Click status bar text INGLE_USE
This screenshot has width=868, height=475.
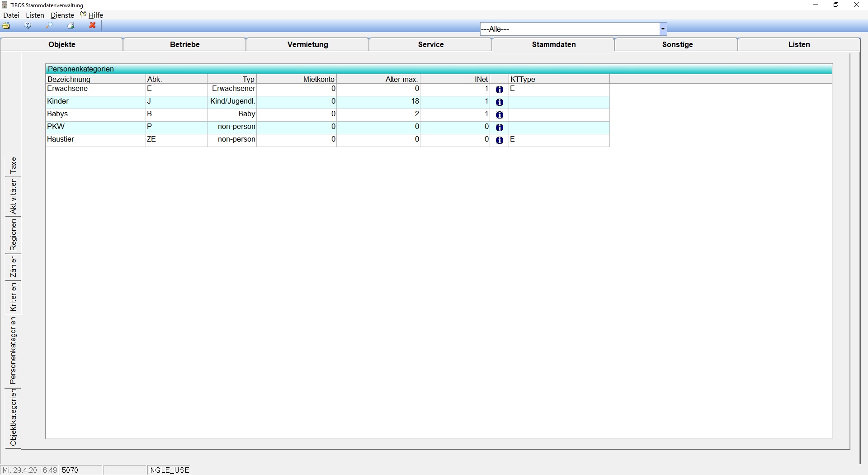[x=169, y=470]
